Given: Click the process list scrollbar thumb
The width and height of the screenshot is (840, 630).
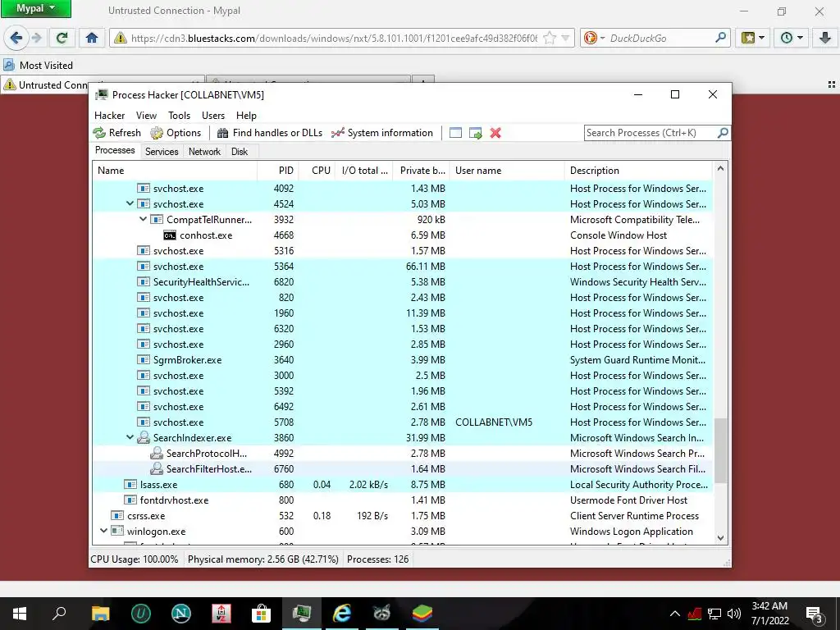Looking at the screenshot, I should 720,450.
